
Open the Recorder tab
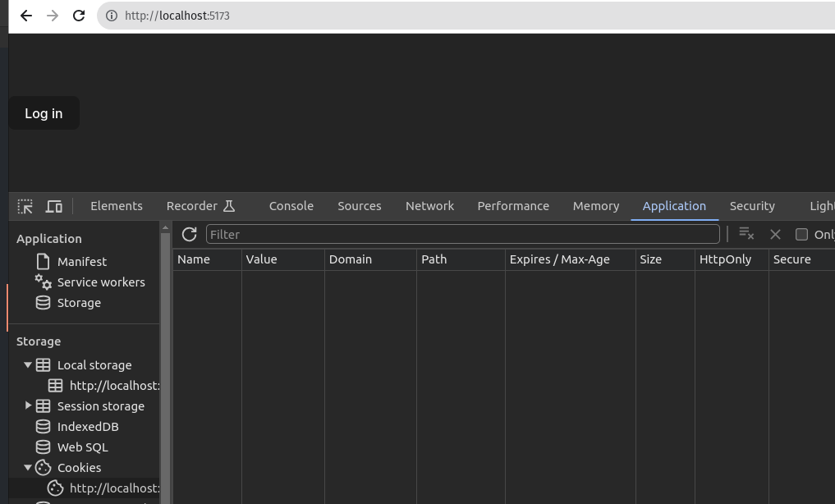(192, 206)
